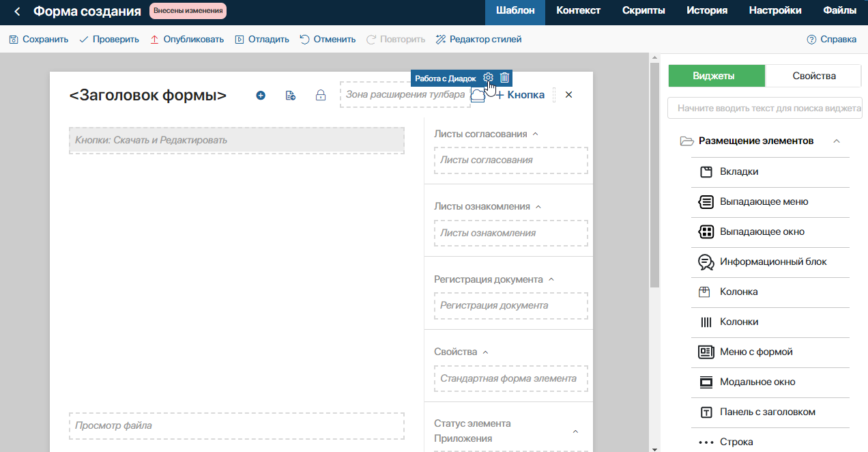This screenshot has height=452, width=868.
Task: Pick the Колонки widget
Action: tap(770, 322)
